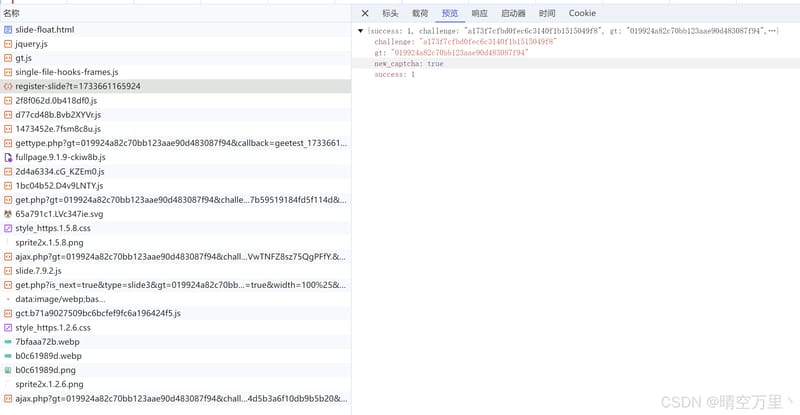This screenshot has width=800, height=415.
Task: Switch to the 标头 tab
Action: [x=390, y=13]
